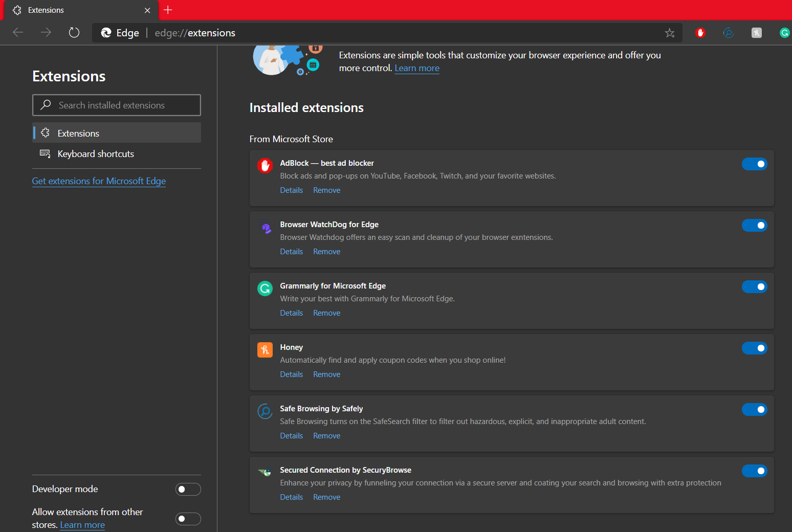
Task: Open Safe Browsing by Safely Details
Action: point(292,436)
